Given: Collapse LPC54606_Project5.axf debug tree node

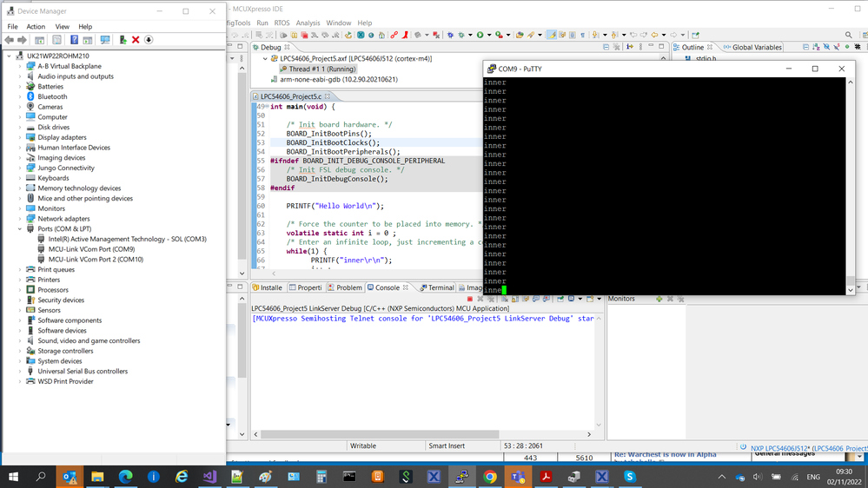Looking at the screenshot, I should click(x=265, y=59).
